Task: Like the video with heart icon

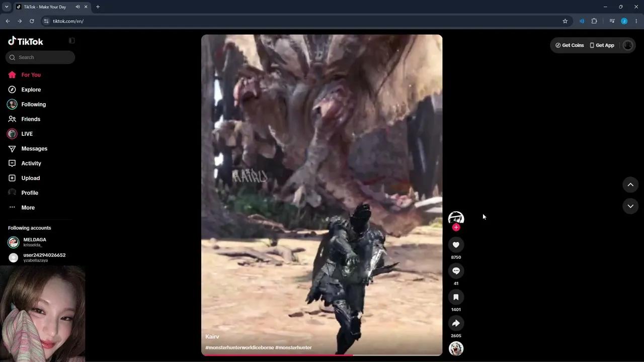Action: click(456, 245)
